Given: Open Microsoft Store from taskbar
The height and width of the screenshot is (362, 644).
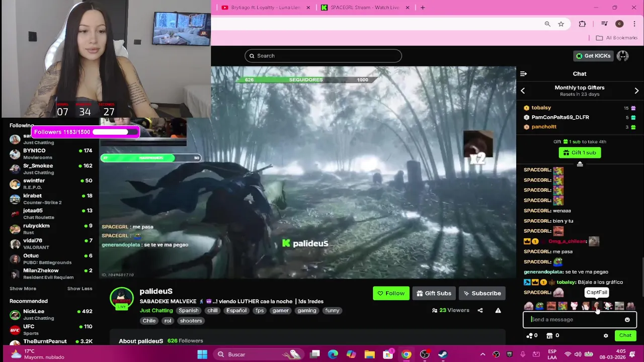Looking at the screenshot, I should pyautogui.click(x=388, y=354).
